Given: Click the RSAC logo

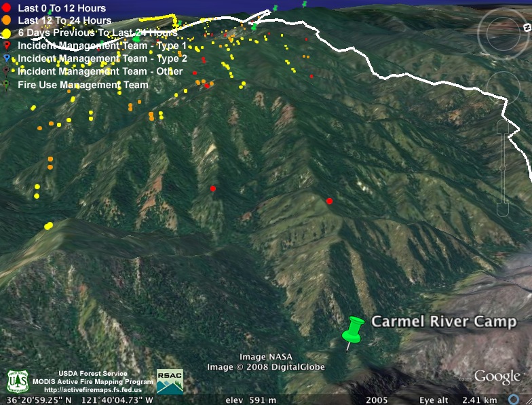Looking at the screenshot, I should coord(170,381).
